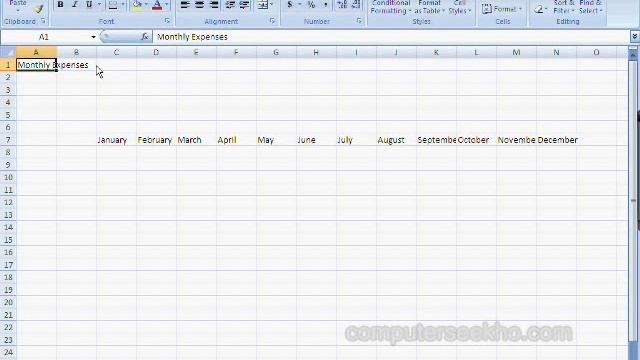This screenshot has height=360, width=640.
Task: Open Format as Table menu
Action: coord(429,7)
